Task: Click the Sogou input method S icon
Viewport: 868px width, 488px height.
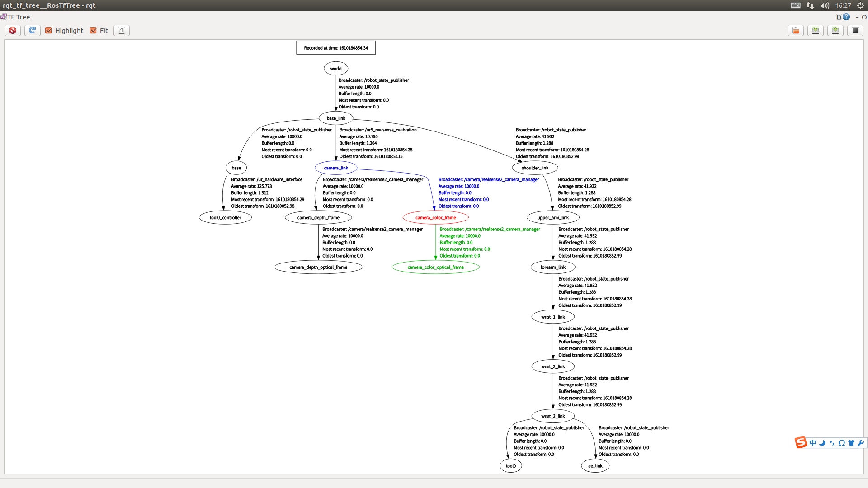Action: pyautogui.click(x=801, y=442)
